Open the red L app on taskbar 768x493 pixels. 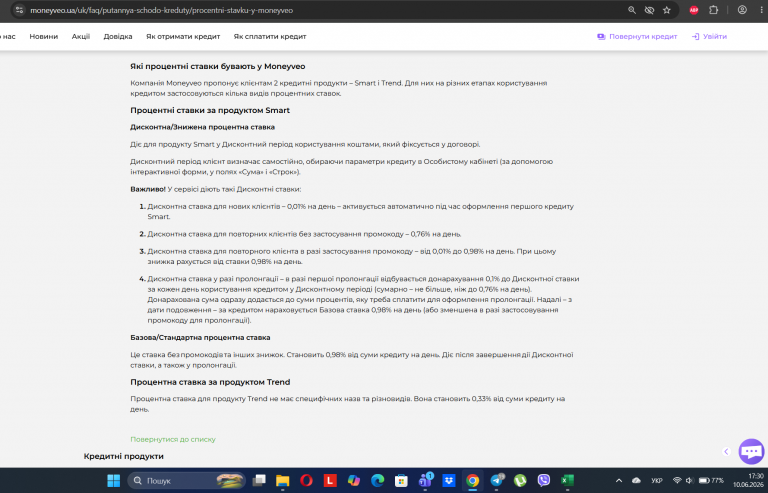[x=330, y=481]
